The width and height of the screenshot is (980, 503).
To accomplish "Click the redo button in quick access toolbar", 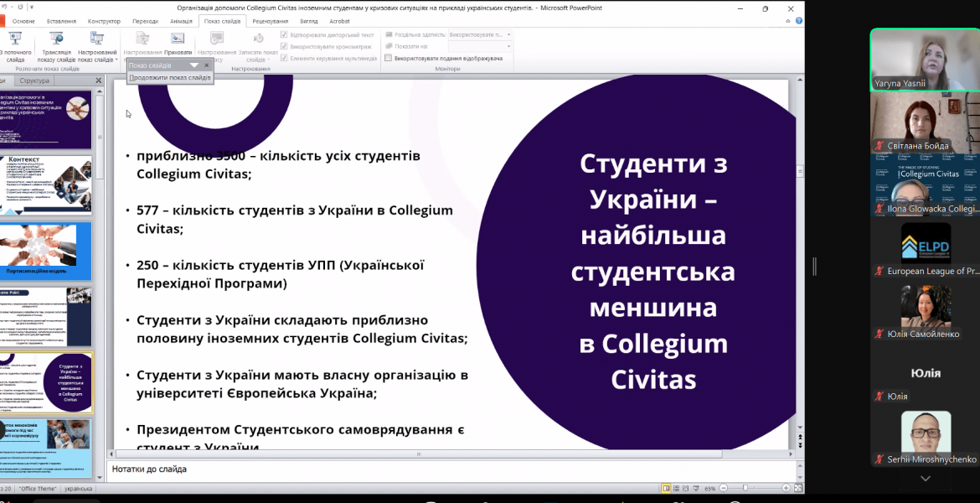I will click(x=20, y=8).
